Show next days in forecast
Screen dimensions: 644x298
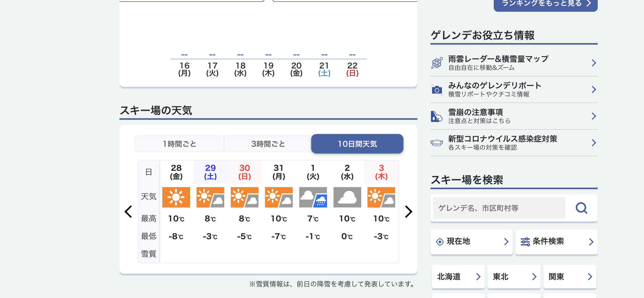[408, 211]
